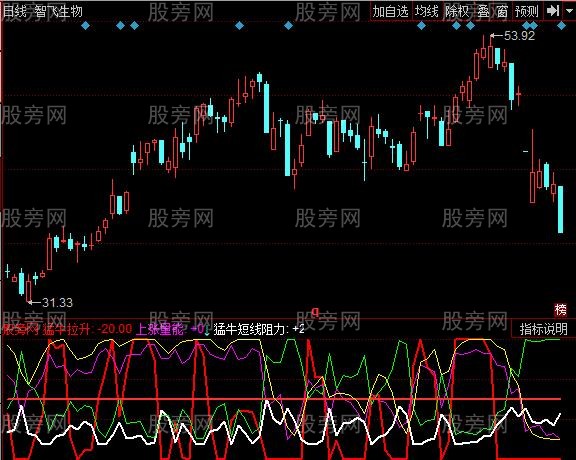Image resolution: width=576 pixels, height=460 pixels.
Task: Click the rightmost blue diamond info marker
Action: point(561,25)
